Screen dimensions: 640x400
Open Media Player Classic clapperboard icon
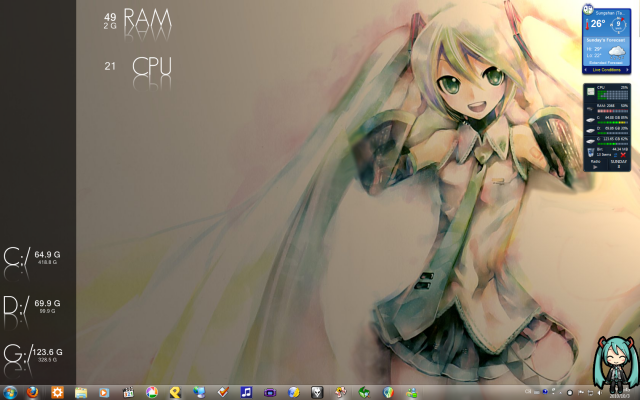pos(128,393)
